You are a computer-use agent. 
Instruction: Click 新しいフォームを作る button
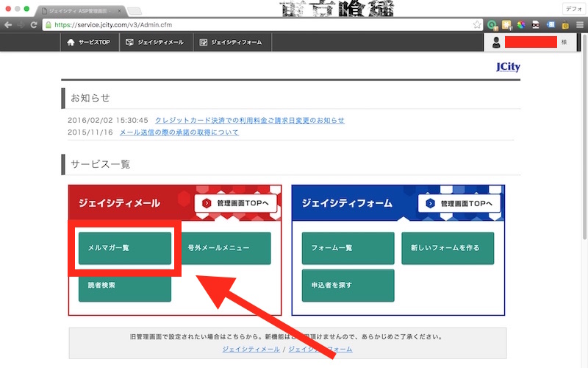[448, 248]
